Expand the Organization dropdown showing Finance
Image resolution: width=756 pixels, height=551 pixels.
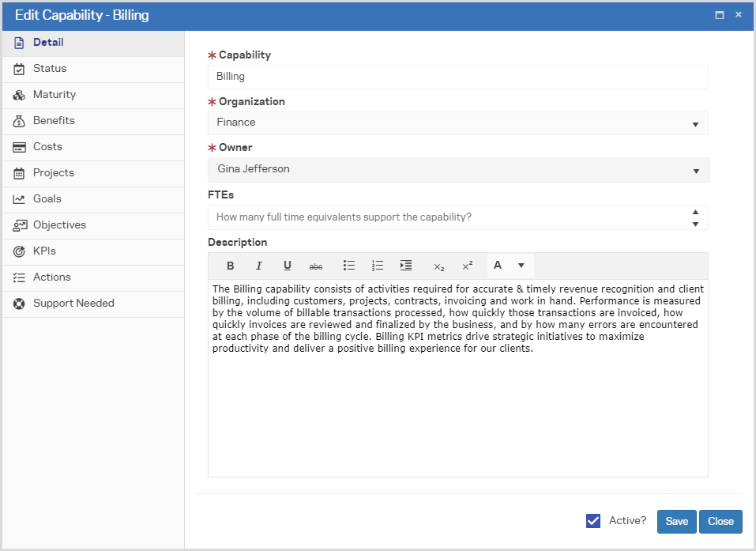(x=695, y=123)
